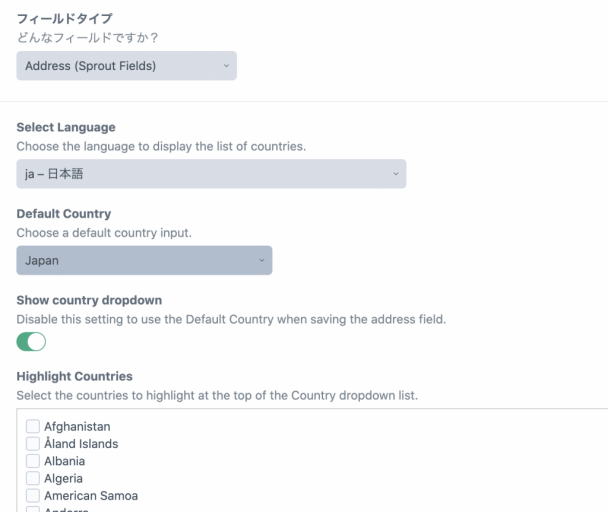Viewport: 608px width, 512px height.
Task: Check the Afghanistan checkbox
Action: tap(33, 427)
